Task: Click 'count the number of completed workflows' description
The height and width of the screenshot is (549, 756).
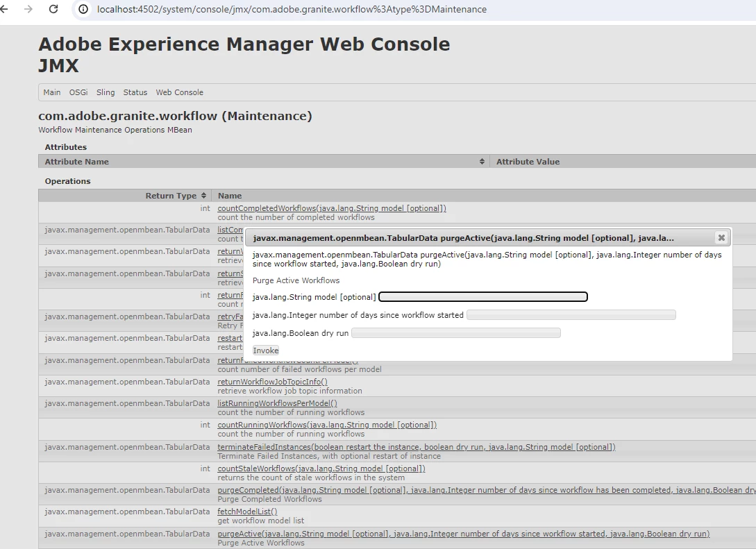Action: click(296, 217)
